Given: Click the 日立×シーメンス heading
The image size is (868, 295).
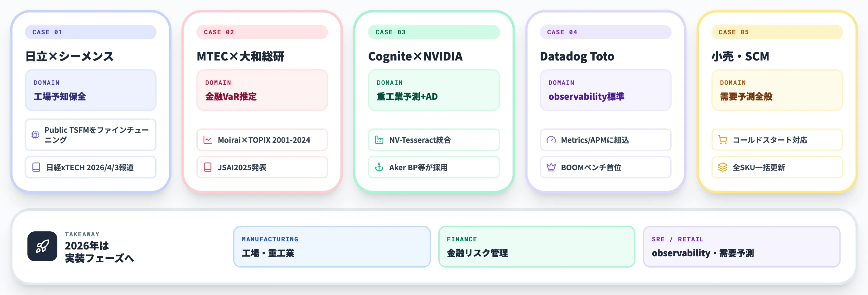Looking at the screenshot, I should click(x=70, y=56).
